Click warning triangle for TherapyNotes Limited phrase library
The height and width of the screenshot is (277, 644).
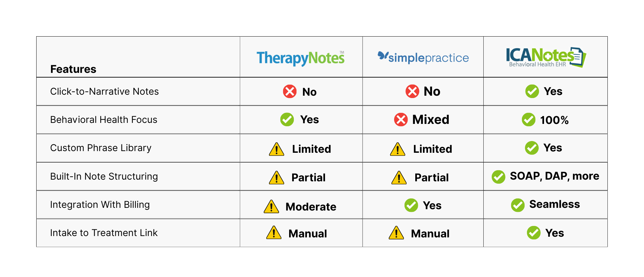(x=277, y=149)
